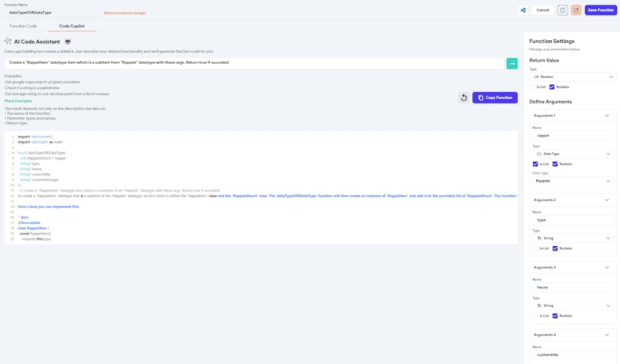Open the Data Type type dropdown in Arguments 1
Image resolution: width=620 pixels, height=364 pixels.
[573, 154]
